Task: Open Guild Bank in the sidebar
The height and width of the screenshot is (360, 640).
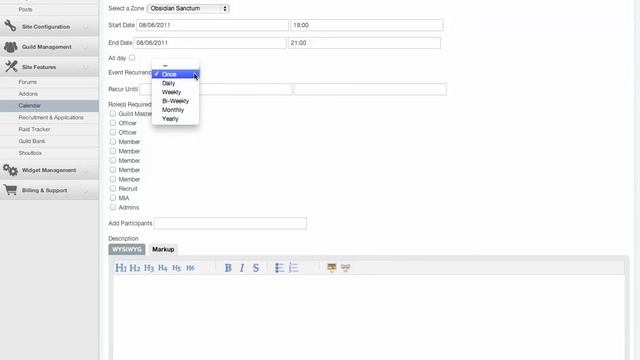Action: coord(32,141)
